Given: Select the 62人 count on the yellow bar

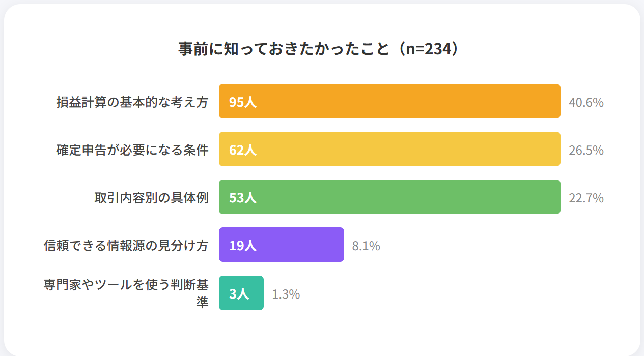Looking at the screenshot, I should 242,150.
